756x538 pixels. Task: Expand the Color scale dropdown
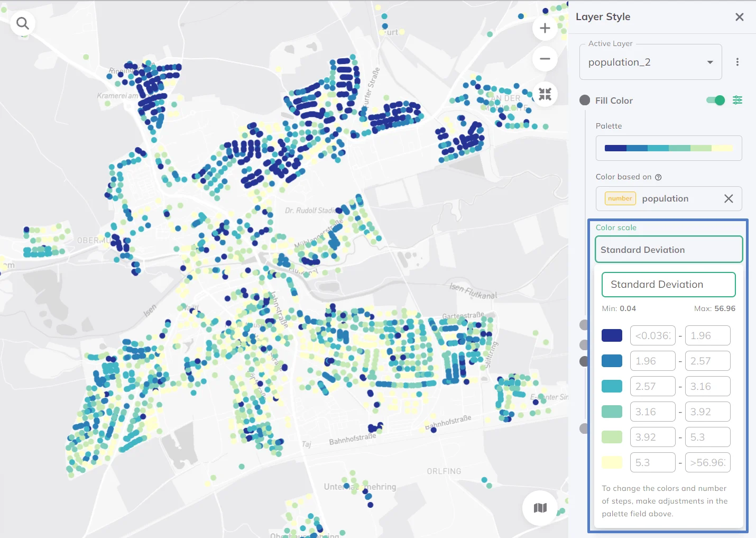point(669,250)
